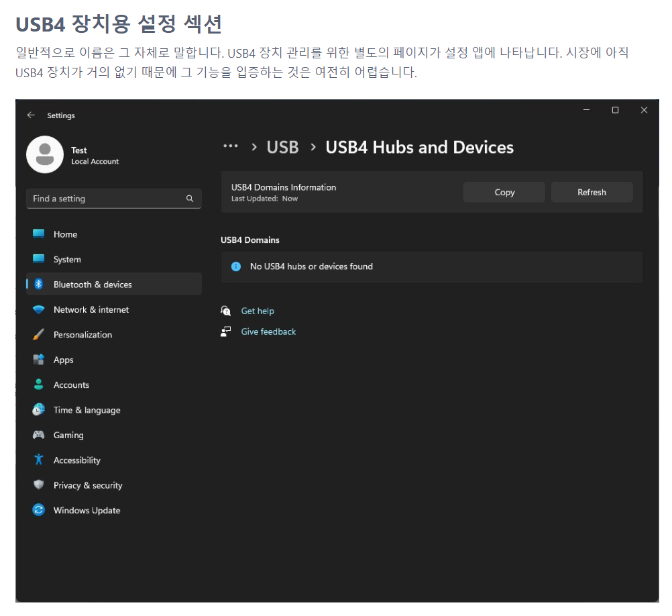Screen dimensions: 672x616
Task: Maximize the Settings window
Action: (615, 110)
